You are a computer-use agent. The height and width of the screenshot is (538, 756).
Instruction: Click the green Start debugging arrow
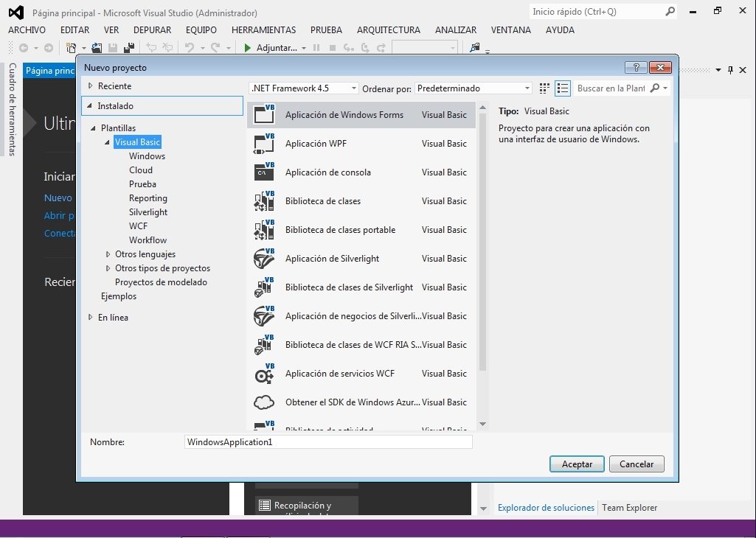pos(247,48)
